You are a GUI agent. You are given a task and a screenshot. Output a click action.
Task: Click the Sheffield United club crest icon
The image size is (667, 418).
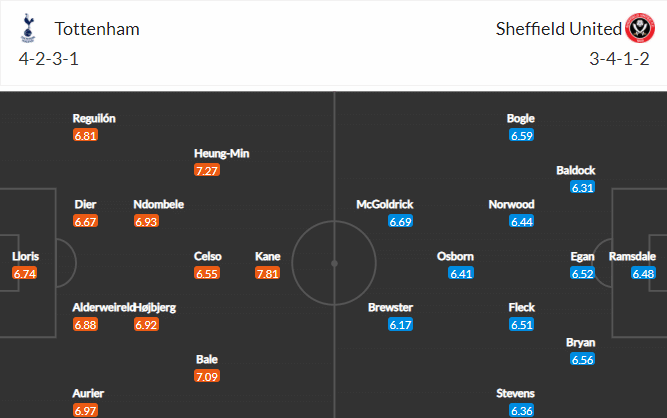tap(640, 28)
